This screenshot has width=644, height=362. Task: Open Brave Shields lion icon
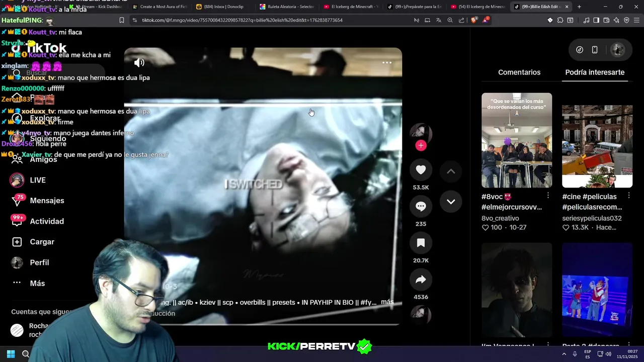(474, 20)
